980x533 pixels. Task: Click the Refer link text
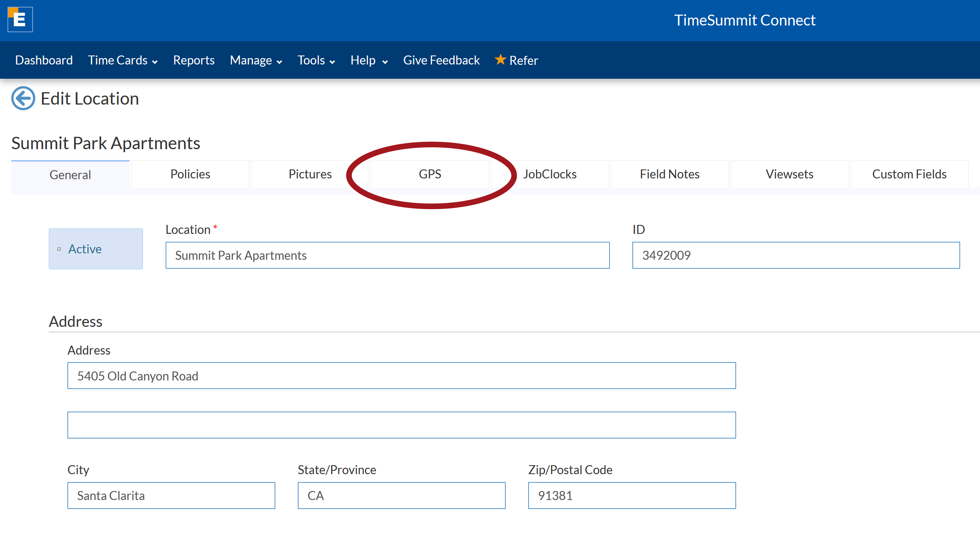(523, 60)
